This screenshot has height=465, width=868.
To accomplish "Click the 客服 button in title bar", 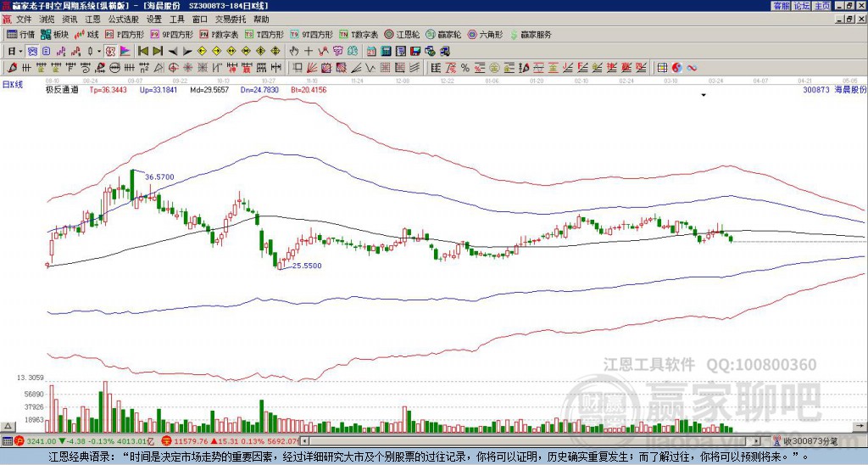I will tap(781, 6).
